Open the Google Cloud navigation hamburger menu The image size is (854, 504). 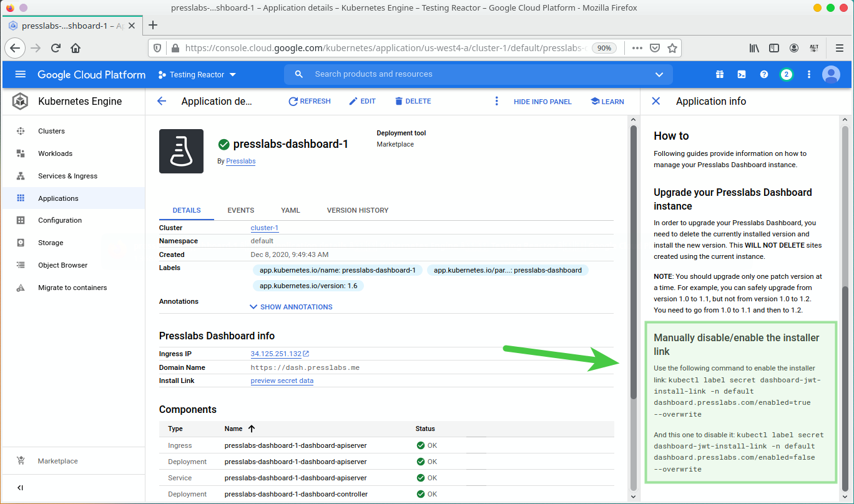20,74
